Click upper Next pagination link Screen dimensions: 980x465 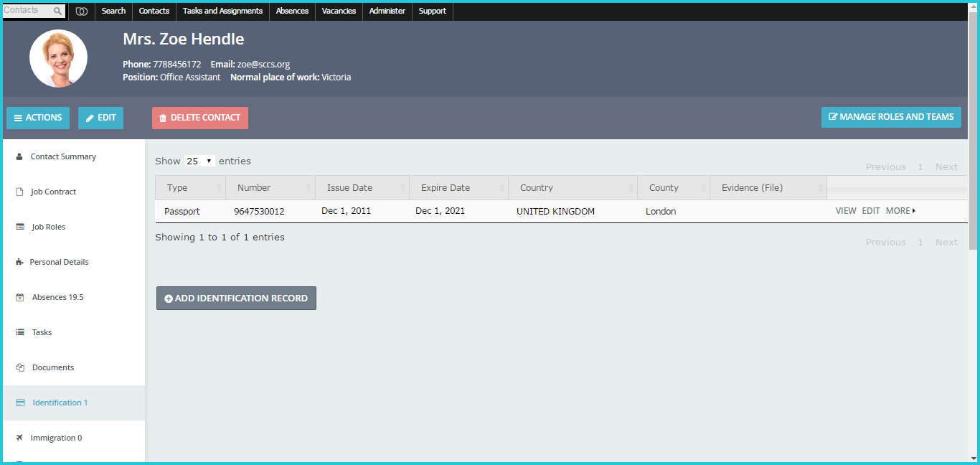click(x=946, y=167)
